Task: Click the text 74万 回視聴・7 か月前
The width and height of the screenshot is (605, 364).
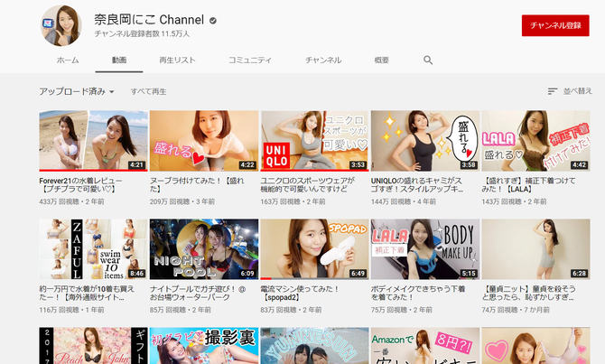Action: coord(516,310)
